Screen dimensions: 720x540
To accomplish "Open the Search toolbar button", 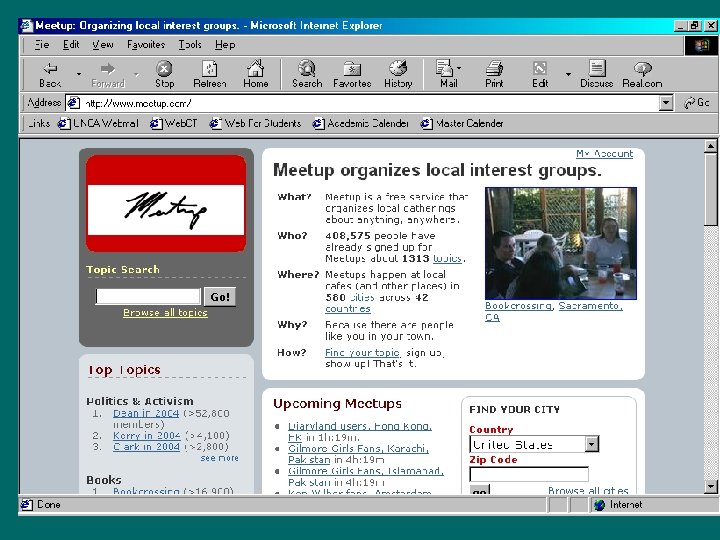I will [307, 74].
